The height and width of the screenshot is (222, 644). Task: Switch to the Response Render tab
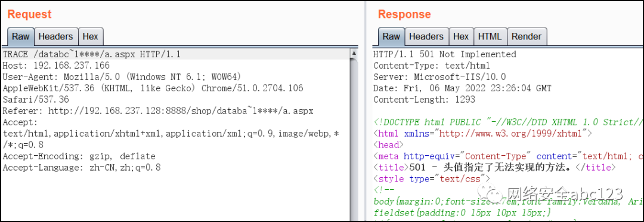[x=527, y=36]
